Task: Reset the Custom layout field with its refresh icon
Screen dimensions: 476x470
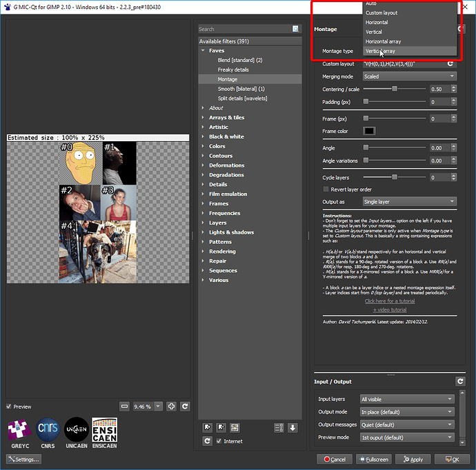Action: point(450,63)
